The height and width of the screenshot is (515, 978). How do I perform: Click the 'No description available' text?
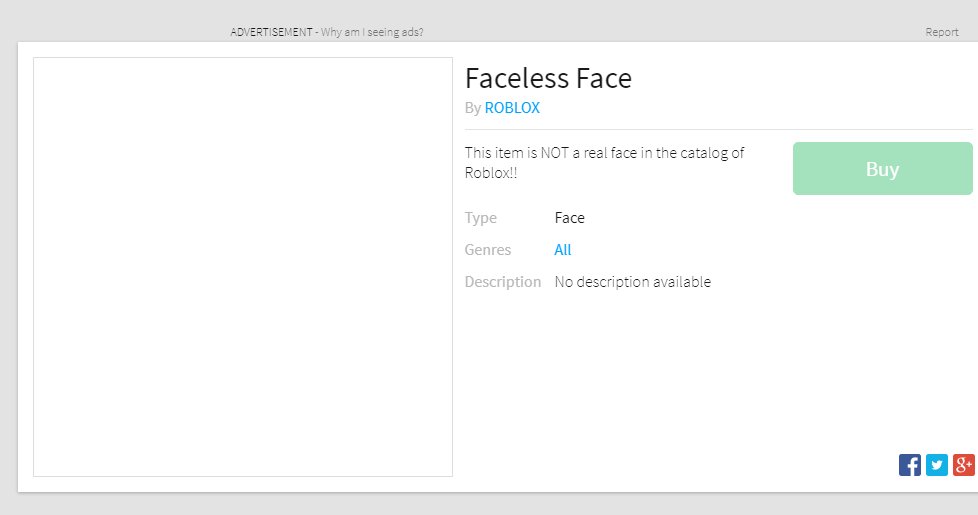(x=632, y=282)
